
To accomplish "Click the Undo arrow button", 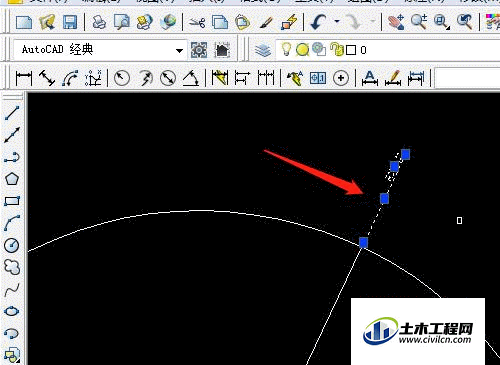I will 319,22.
